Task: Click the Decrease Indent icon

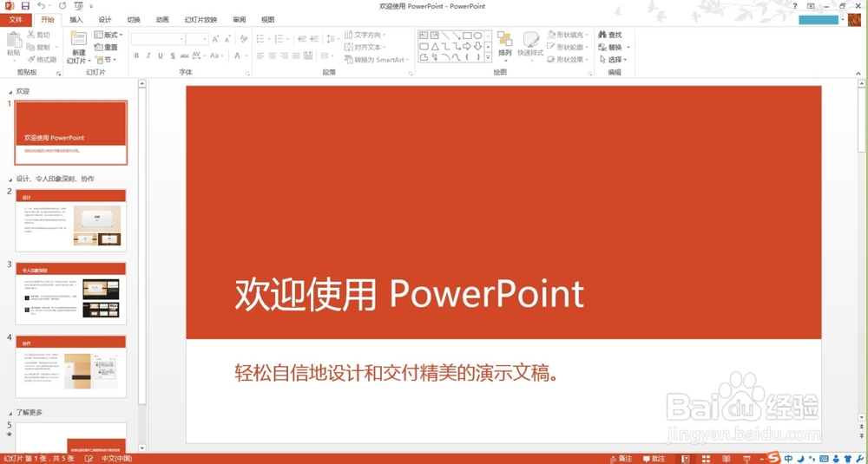Action: tap(302, 39)
